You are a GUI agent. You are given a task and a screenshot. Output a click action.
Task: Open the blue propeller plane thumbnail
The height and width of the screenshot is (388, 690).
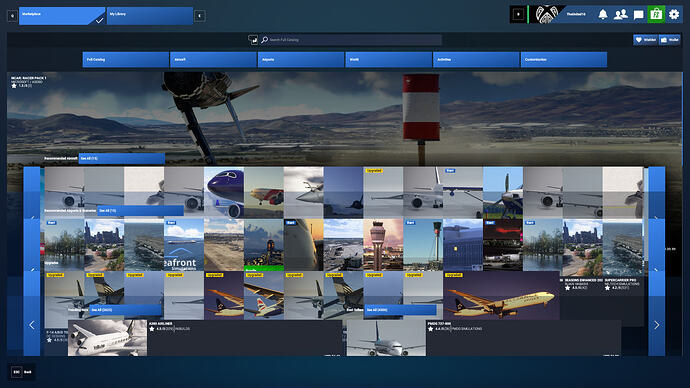503,193
